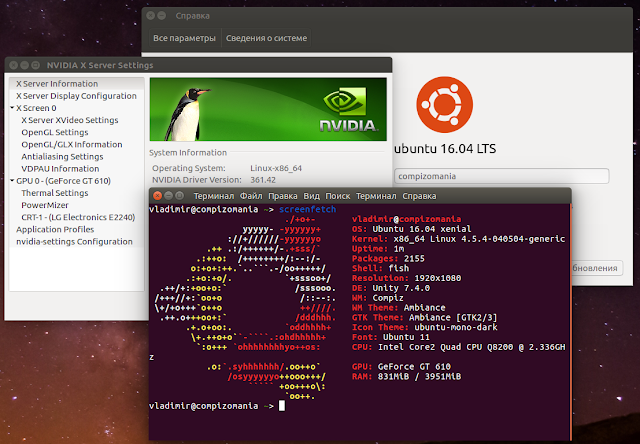Maximize the terminal window
640x444 pixels.
179,196
